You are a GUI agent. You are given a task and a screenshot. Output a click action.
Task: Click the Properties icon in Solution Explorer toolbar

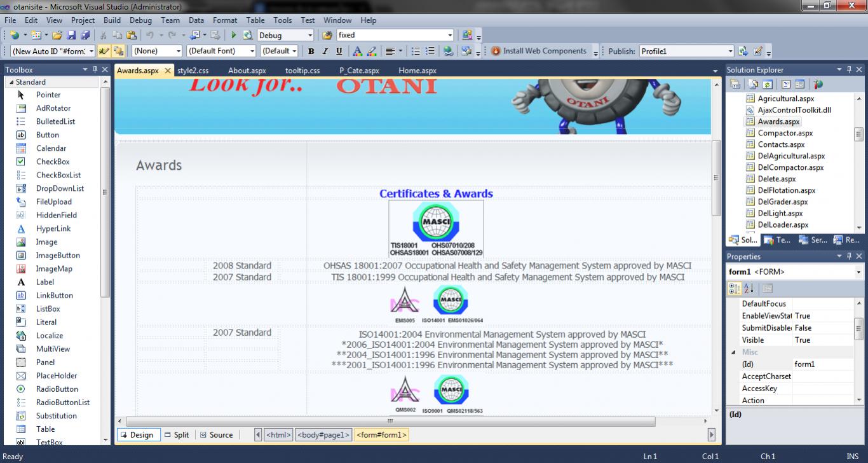(735, 85)
